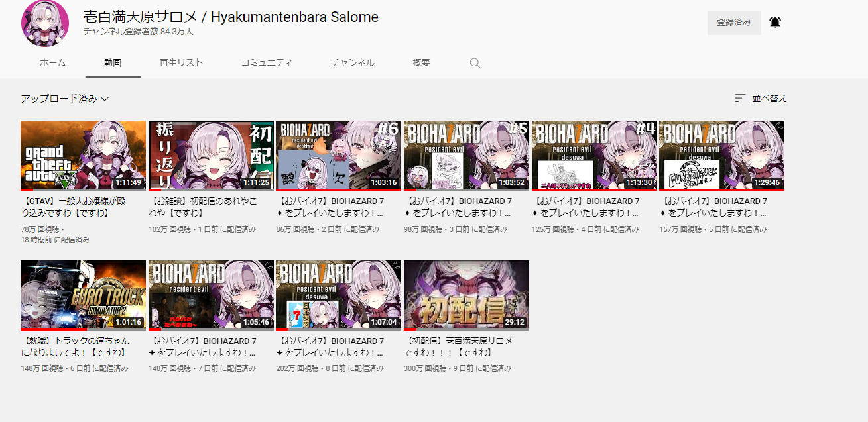This screenshot has width=868, height=422.
Task: Open the 振り返り 初配信 talk video thumbnail
Action: pyautogui.click(x=211, y=155)
